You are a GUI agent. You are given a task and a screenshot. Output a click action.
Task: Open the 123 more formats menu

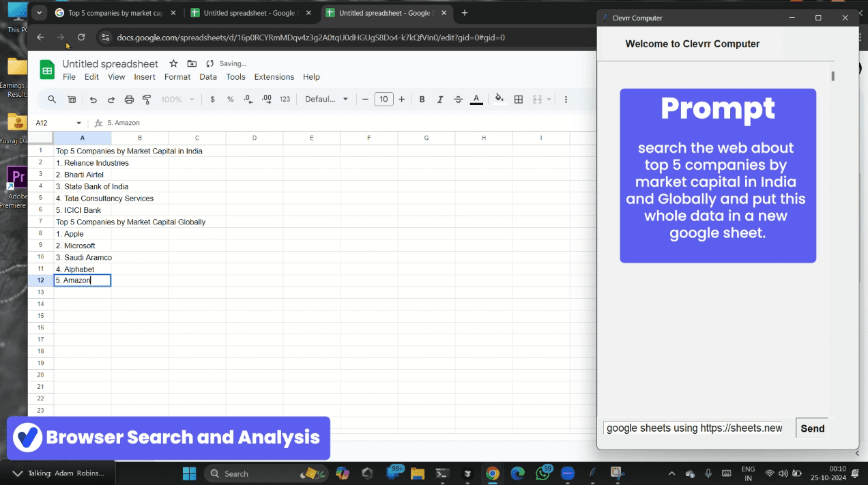coord(285,100)
